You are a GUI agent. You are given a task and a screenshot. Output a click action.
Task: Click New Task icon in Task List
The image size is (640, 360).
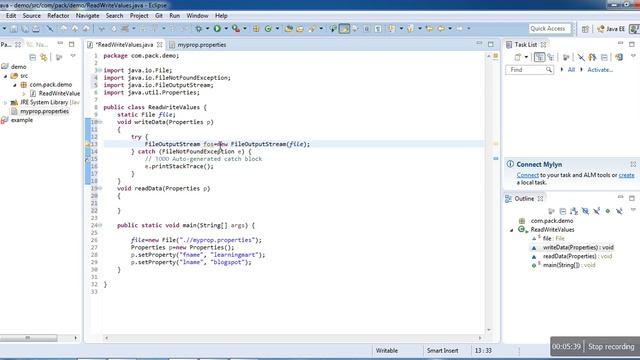click(x=518, y=58)
